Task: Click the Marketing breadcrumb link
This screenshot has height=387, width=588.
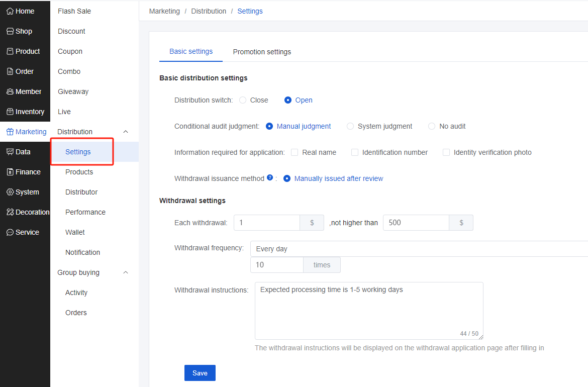Action: 164,11
